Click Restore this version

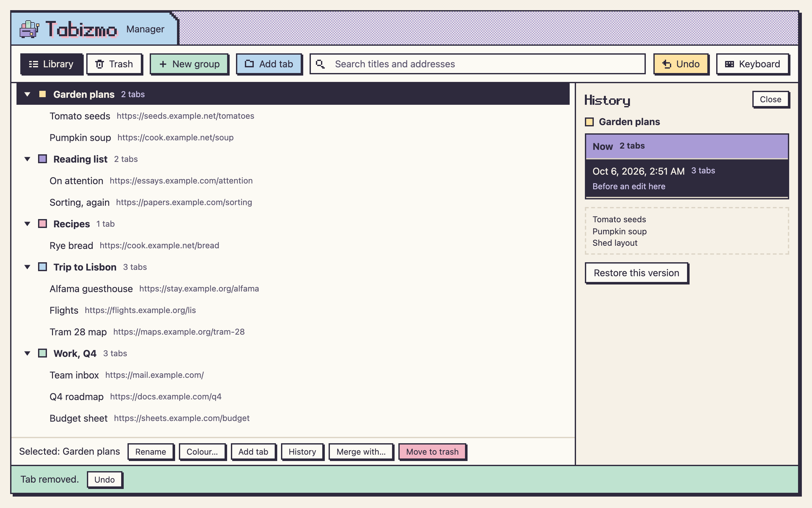(x=637, y=273)
